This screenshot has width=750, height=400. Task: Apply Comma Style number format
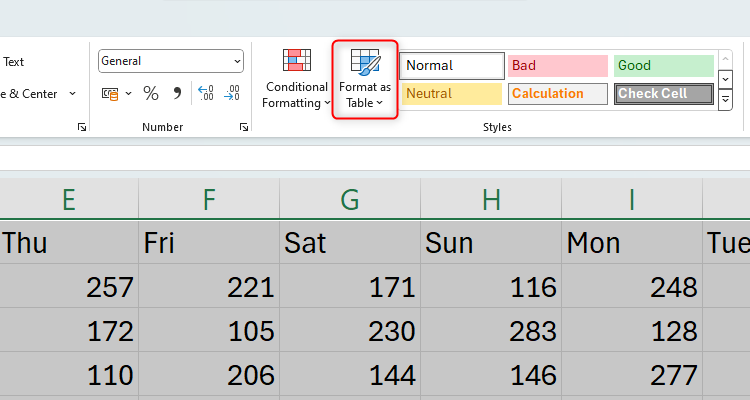click(177, 93)
